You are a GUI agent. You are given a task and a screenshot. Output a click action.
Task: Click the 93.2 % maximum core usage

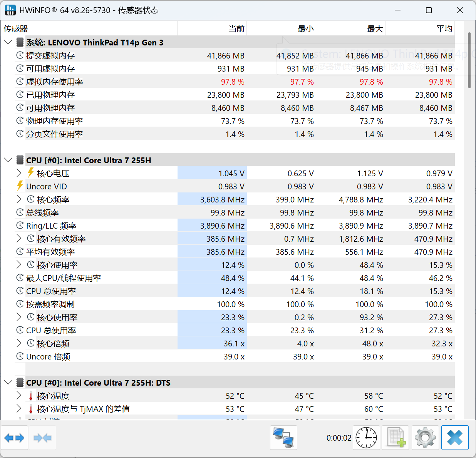[x=372, y=317]
